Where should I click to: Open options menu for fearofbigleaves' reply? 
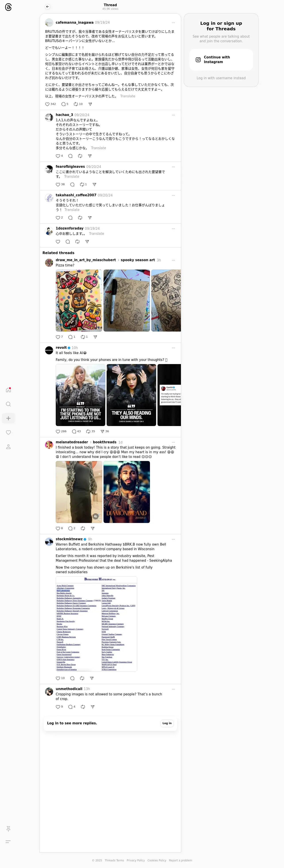173,167
